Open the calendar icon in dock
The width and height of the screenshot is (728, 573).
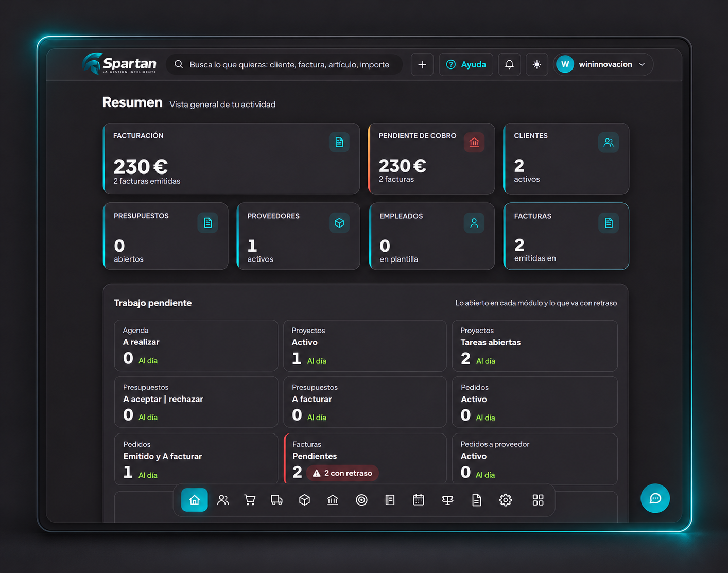(419, 500)
